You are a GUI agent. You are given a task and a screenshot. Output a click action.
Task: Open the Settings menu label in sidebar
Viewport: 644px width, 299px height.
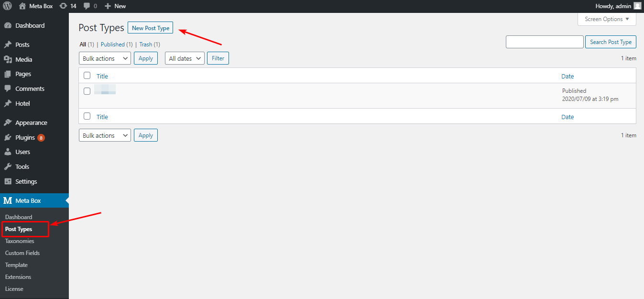click(26, 181)
